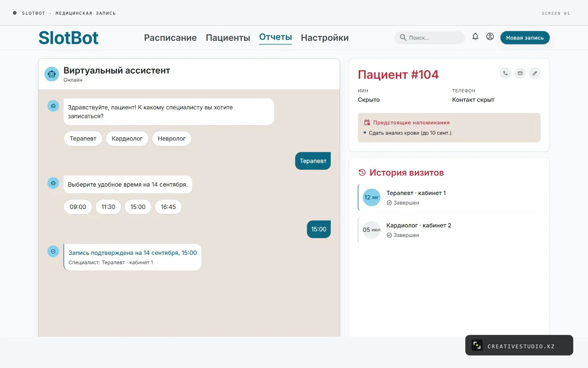The image size is (588, 368).
Task: Click the Предстоящие напоминания heading
Action: (411, 123)
